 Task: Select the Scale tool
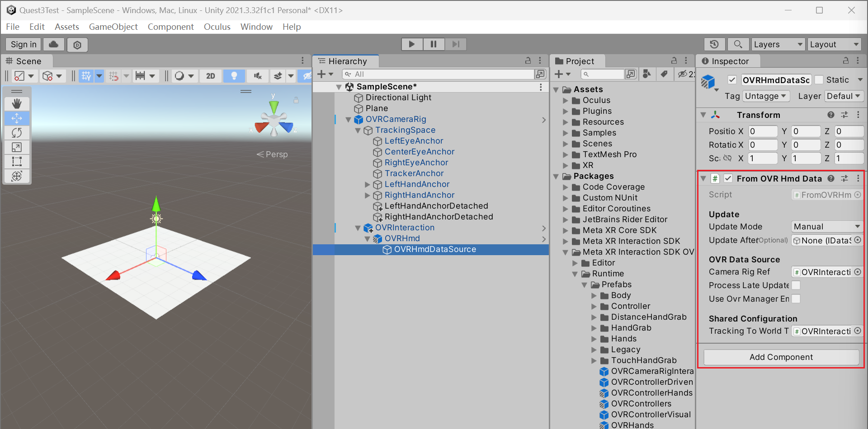coord(17,147)
